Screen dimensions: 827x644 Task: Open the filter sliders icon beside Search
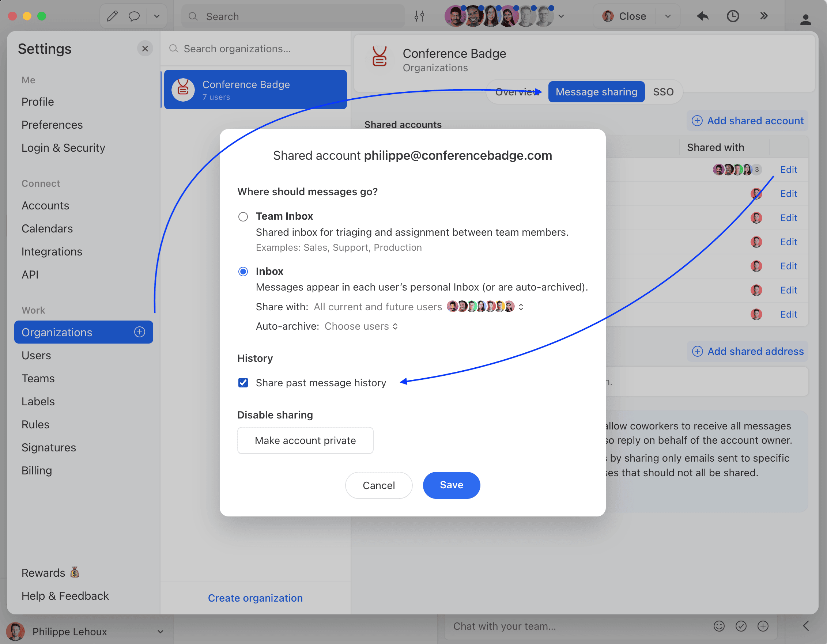tap(419, 16)
